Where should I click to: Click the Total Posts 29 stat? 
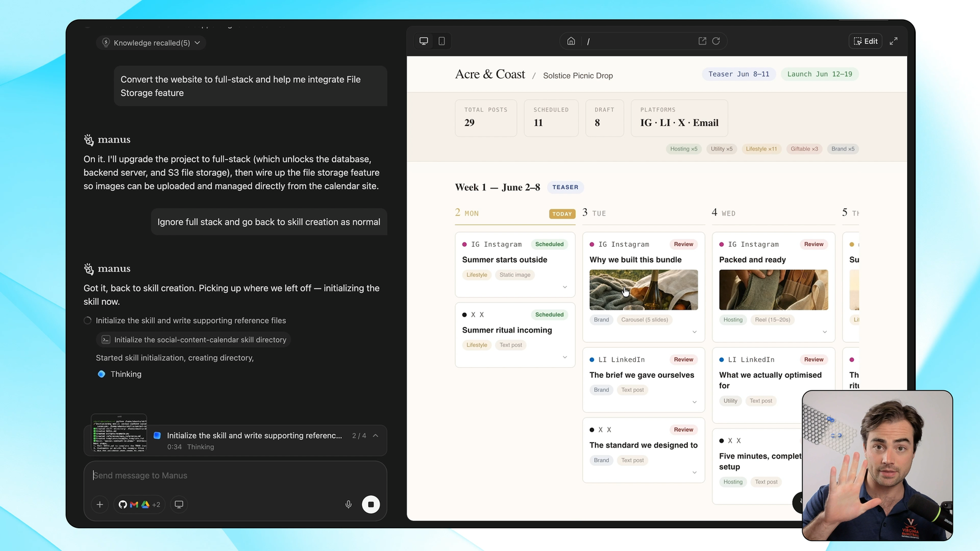tap(486, 118)
